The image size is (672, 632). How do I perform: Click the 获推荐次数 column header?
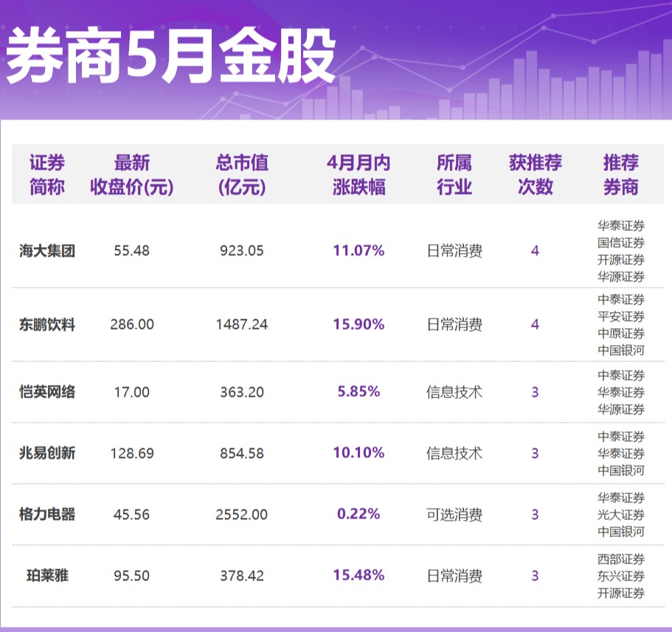(x=536, y=174)
